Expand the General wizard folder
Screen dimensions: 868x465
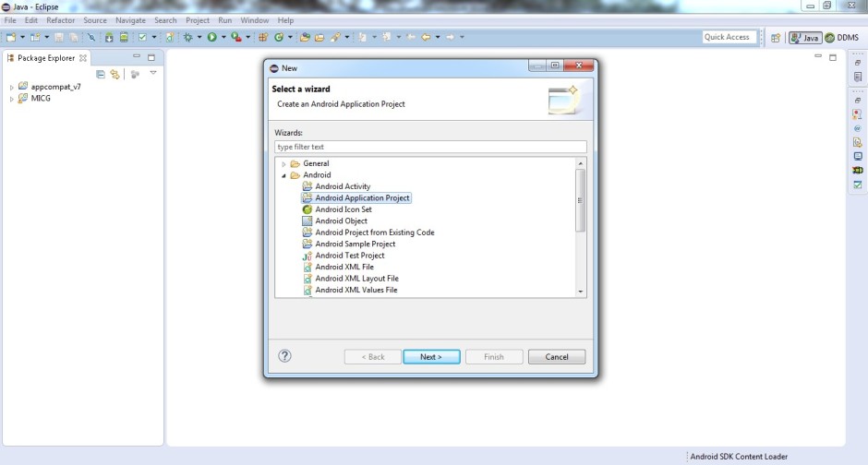[x=283, y=164]
